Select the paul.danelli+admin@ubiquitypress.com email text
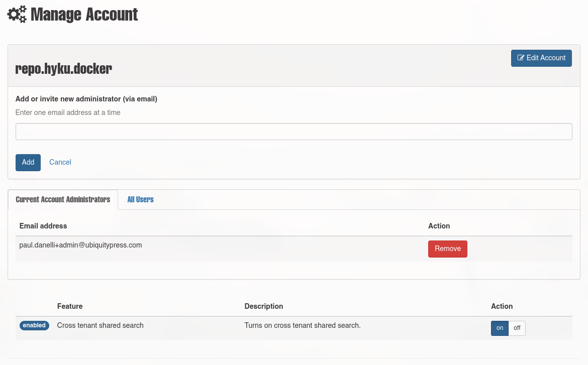 click(80, 245)
